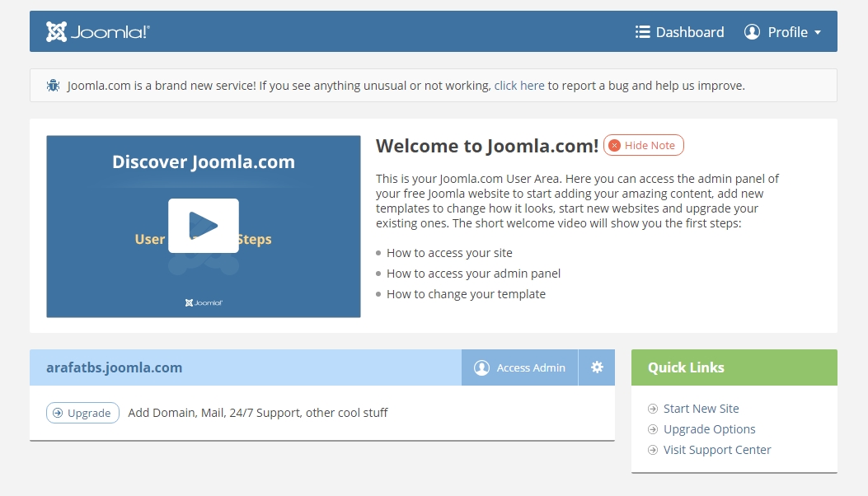
Task: Click the Profile user avatar icon
Action: pyautogui.click(x=752, y=32)
